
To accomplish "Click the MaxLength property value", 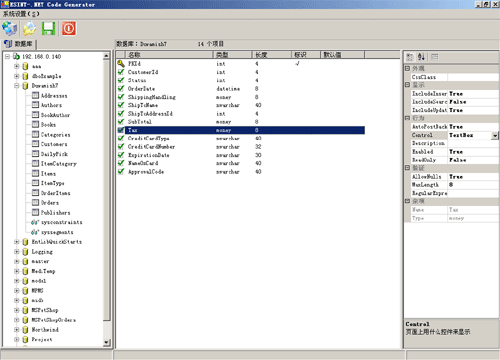I will coord(473,185).
